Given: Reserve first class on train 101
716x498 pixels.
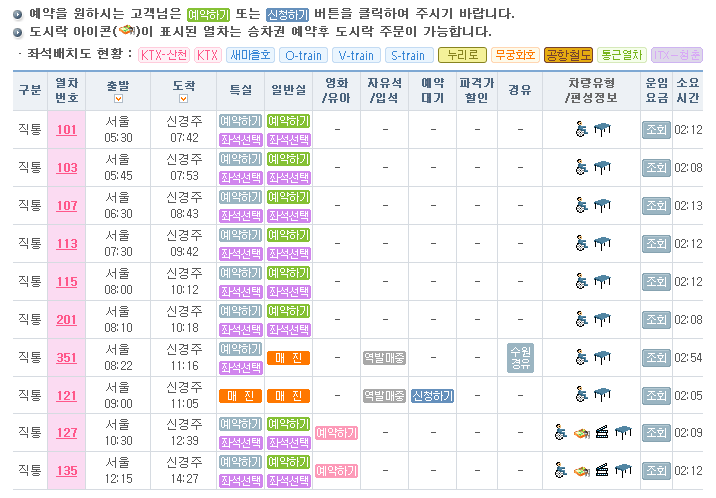Looking at the screenshot, I should coord(240,121).
